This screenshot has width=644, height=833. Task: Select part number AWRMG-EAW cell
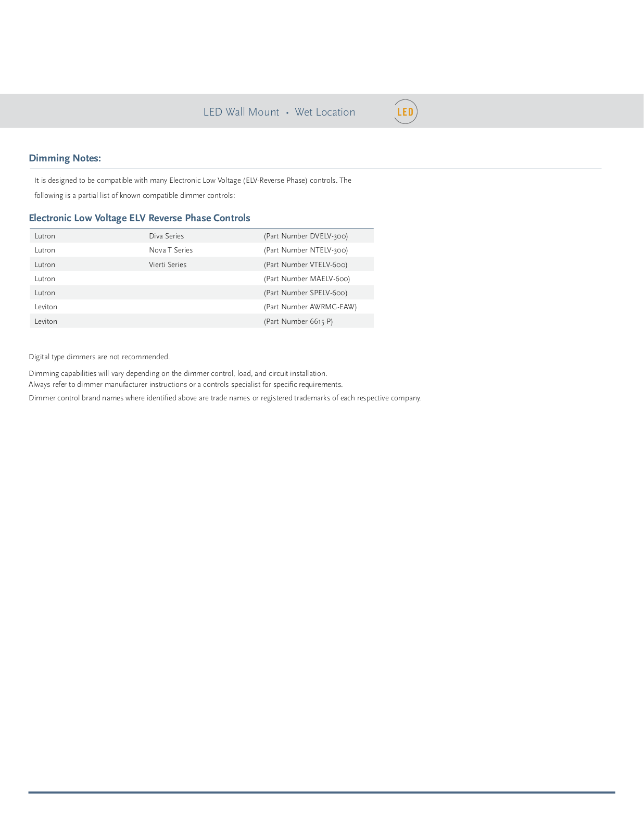tap(310, 307)
